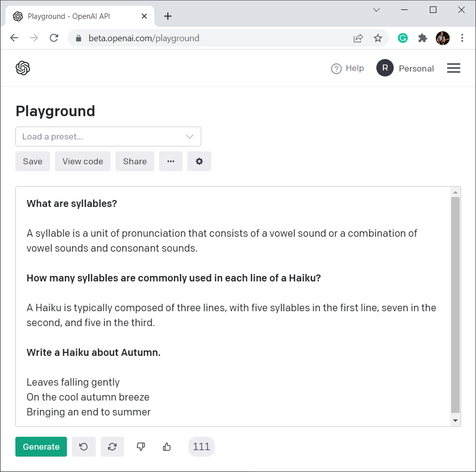476x472 pixels.
Task: Click the Grammarly extension icon
Action: pos(403,38)
